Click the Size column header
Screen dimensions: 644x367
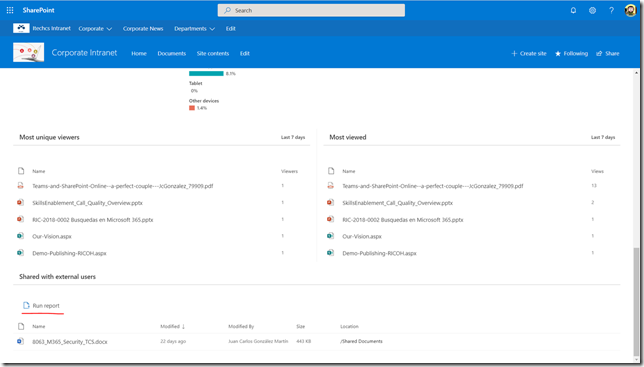301,326
